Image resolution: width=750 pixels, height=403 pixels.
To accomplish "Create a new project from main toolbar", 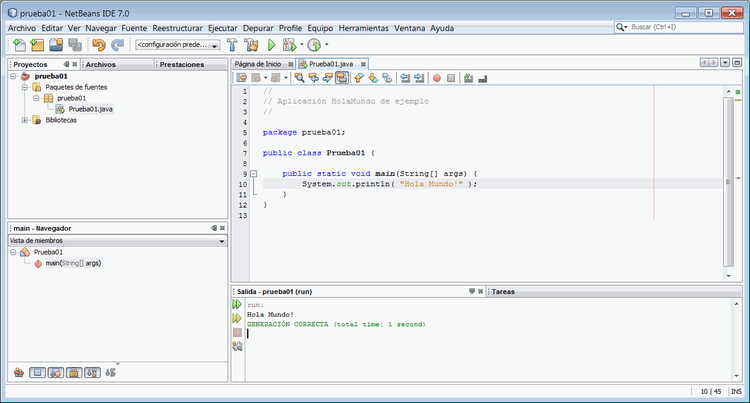I will (37, 45).
